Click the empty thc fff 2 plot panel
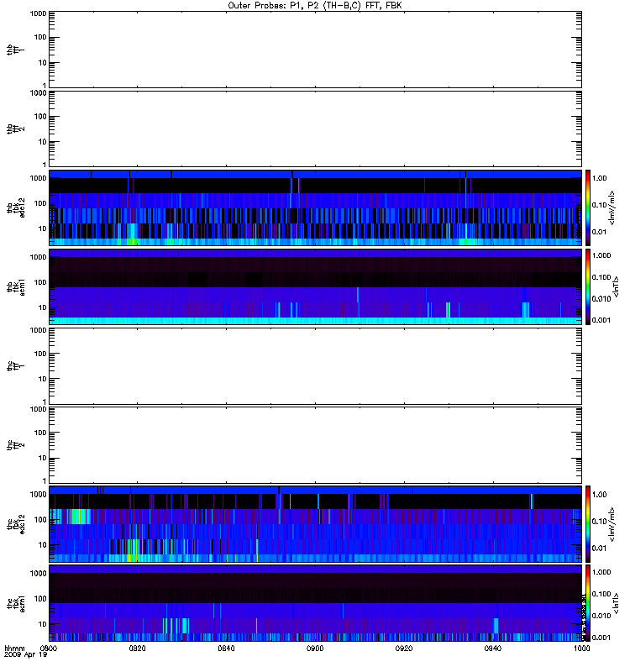The width and height of the screenshot is (630, 672). pyautogui.click(x=315, y=445)
